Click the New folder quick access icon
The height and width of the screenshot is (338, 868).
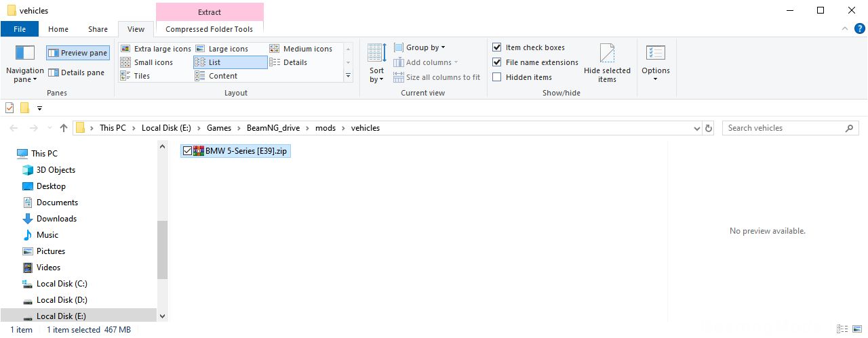[24, 108]
